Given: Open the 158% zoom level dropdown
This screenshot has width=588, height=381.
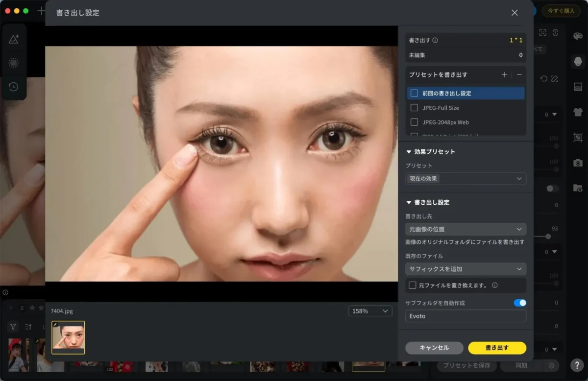Looking at the screenshot, I should pos(370,311).
